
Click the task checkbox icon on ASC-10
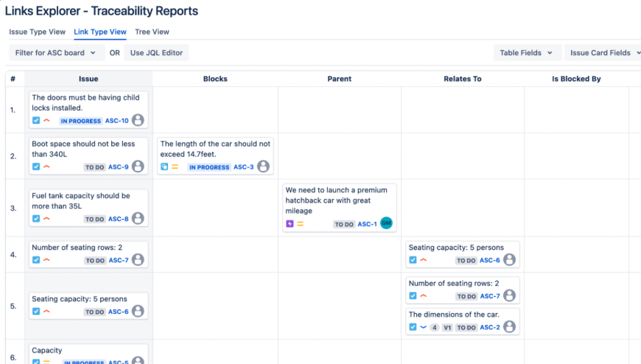[x=36, y=121]
